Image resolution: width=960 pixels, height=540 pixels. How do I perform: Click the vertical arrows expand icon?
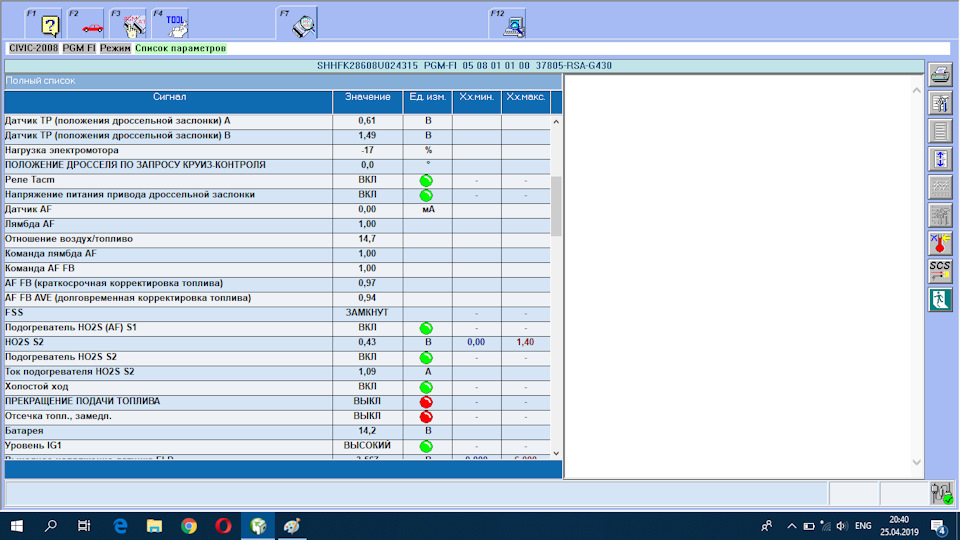(940, 160)
